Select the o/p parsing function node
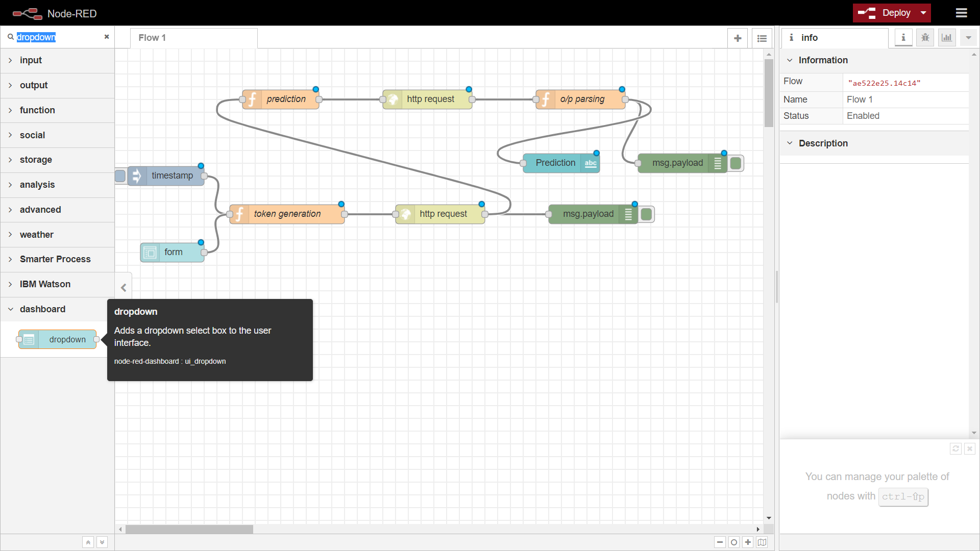Viewport: 980px width, 551px height. 581,99
